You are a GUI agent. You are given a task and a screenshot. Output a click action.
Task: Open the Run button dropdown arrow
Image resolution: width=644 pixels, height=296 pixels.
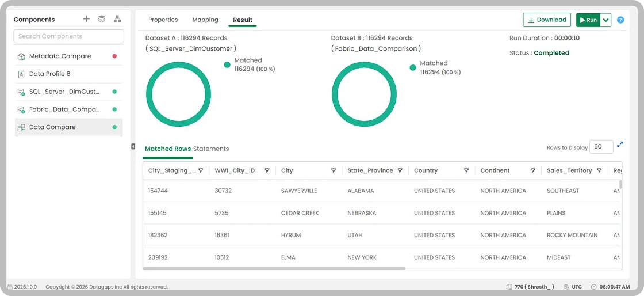tap(606, 20)
